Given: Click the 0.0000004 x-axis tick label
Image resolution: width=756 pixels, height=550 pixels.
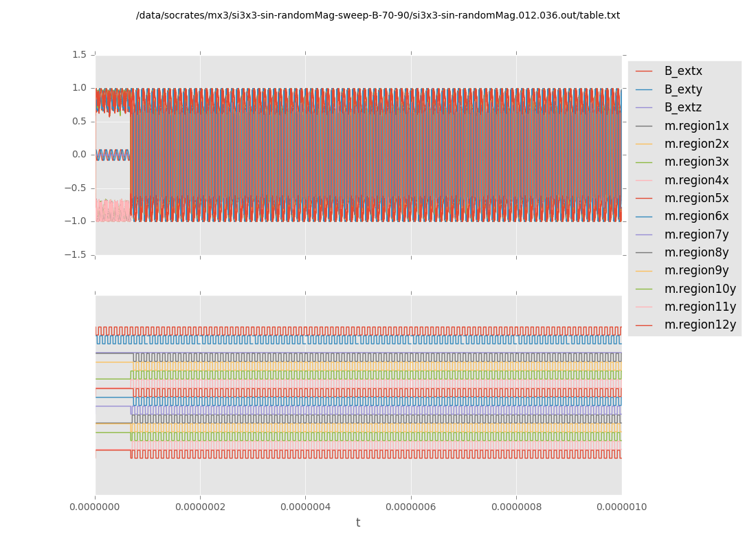Looking at the screenshot, I should click(306, 507).
